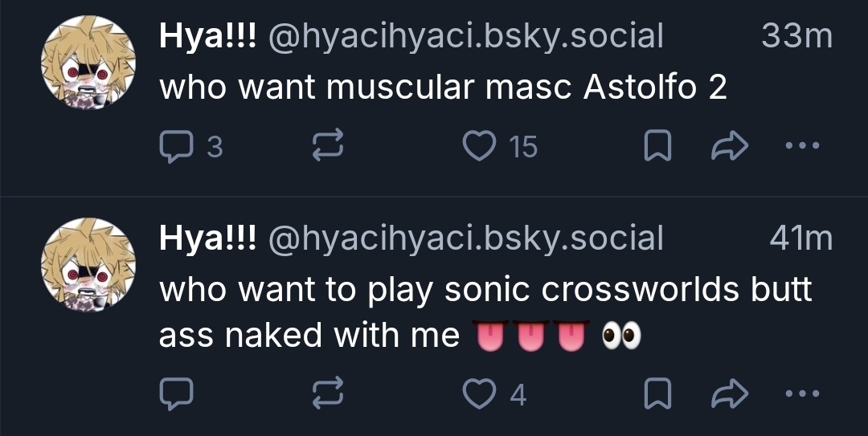Viewport: 868px width, 436px height.
Task: Bookmark the muscular masc Astolfo post
Action: (x=658, y=146)
